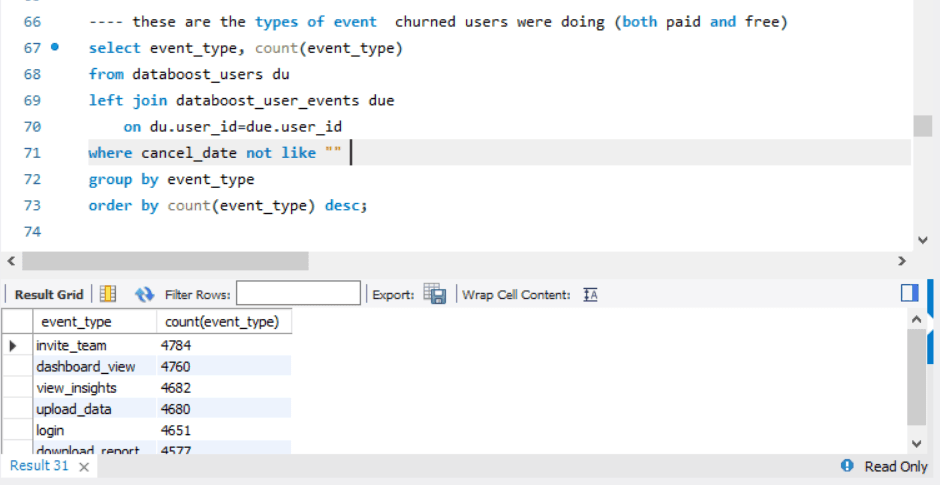Click editor vertical scrollbar thumb
The width and height of the screenshot is (940, 485).
[923, 126]
